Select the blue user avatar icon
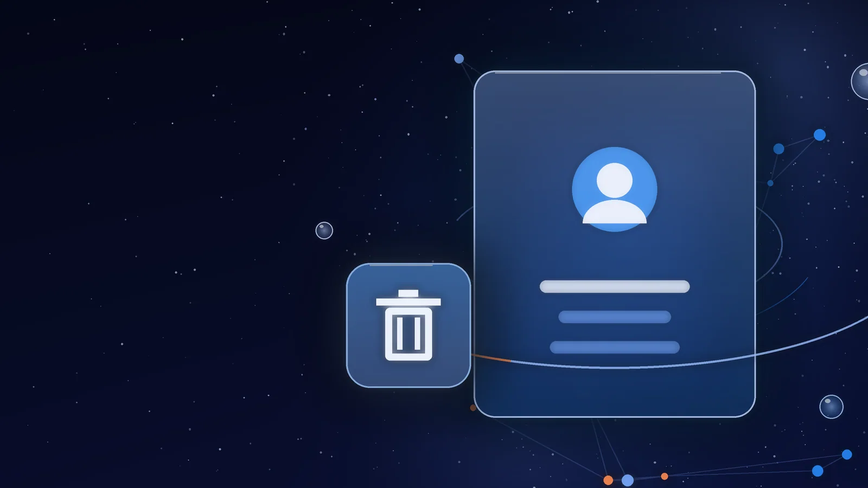Viewport: 868px width, 488px height. 615,189
